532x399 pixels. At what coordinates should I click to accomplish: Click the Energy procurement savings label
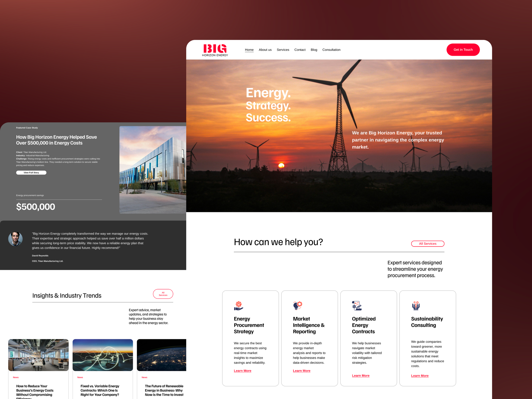30,195
